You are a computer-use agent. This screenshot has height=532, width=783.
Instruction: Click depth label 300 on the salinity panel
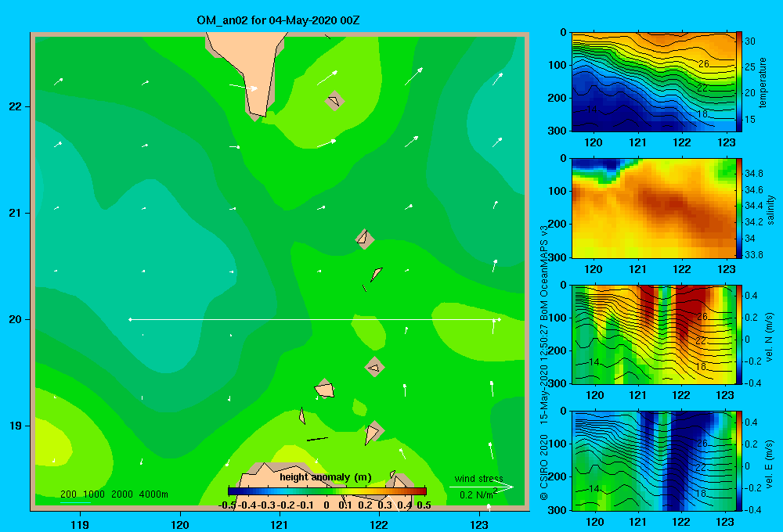pyautogui.click(x=557, y=257)
